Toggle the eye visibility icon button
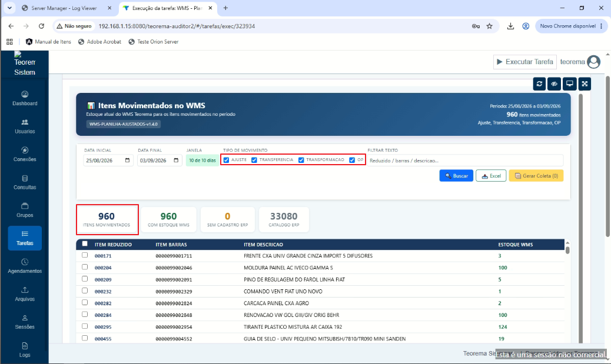 [x=554, y=84]
